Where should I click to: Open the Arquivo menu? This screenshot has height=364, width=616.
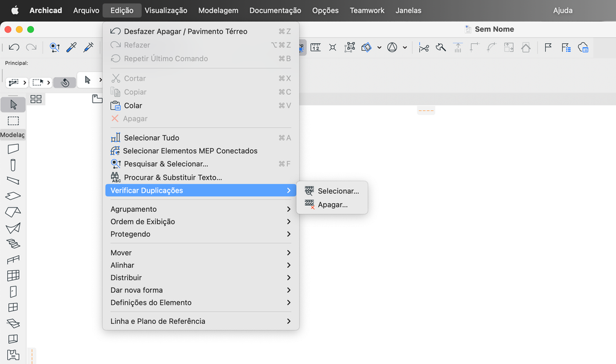(x=86, y=10)
